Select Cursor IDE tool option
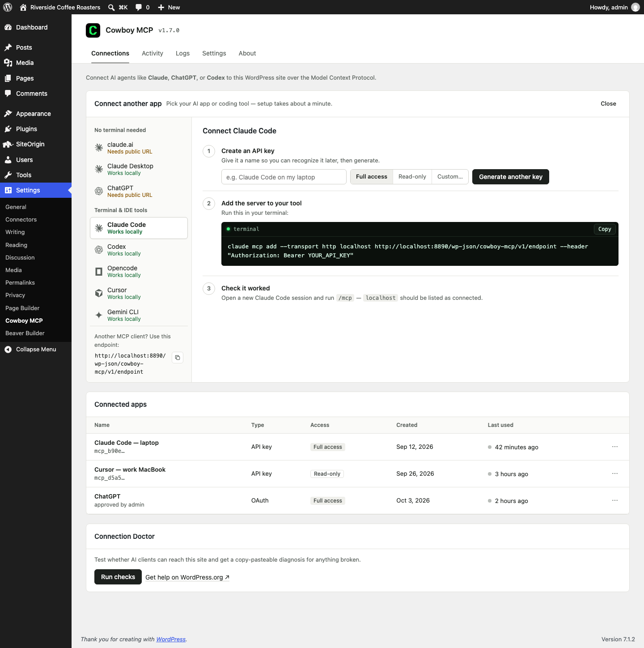 click(139, 293)
